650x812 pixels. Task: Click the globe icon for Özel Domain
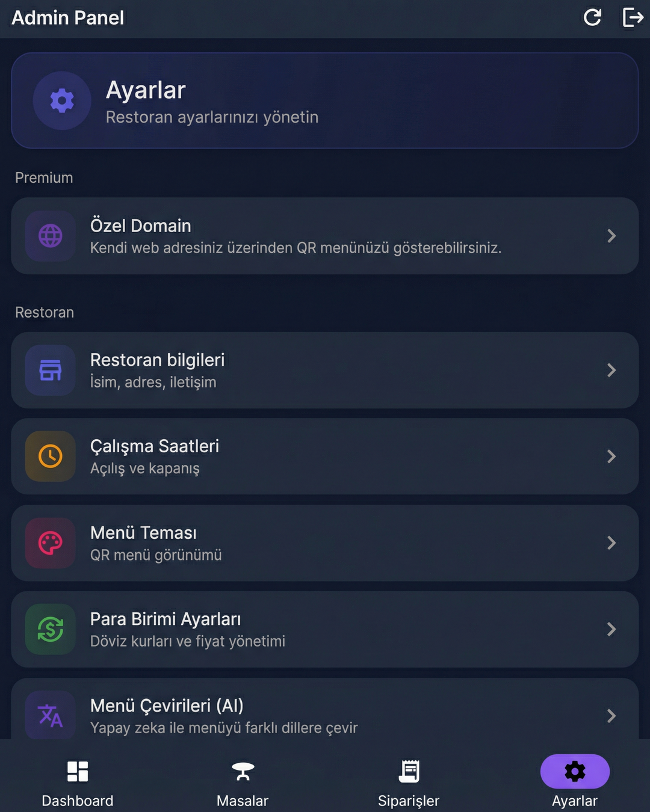pyautogui.click(x=51, y=236)
